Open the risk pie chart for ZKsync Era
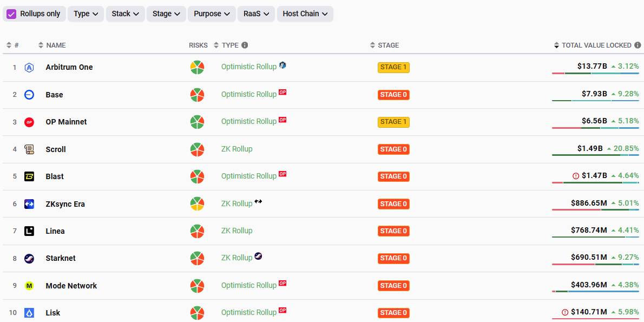This screenshot has height=322, width=644. 197,203
